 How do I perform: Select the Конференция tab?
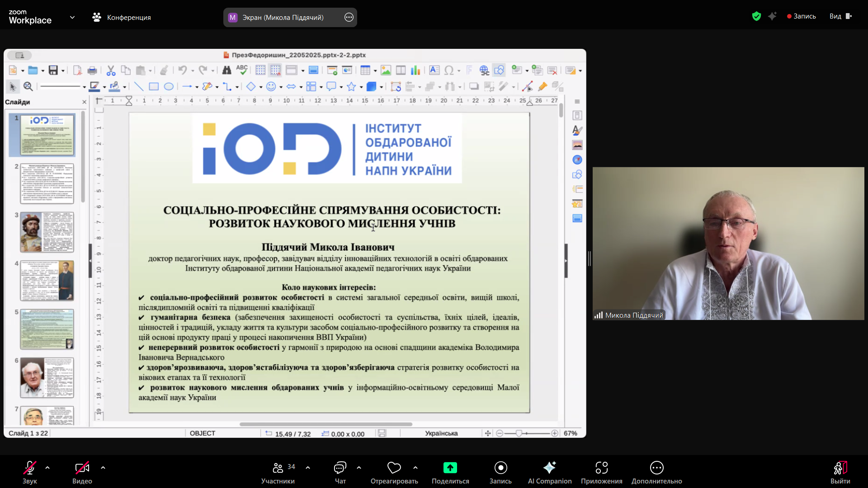122,17
